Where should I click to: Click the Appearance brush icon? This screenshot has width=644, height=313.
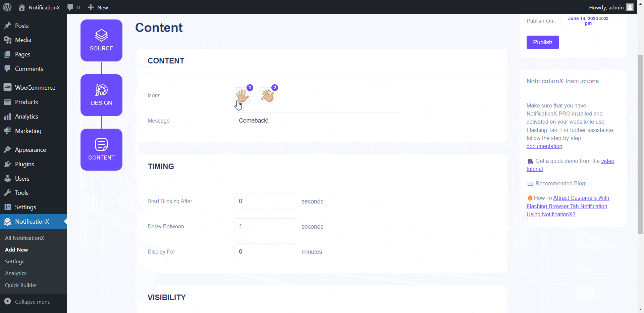coord(7,149)
